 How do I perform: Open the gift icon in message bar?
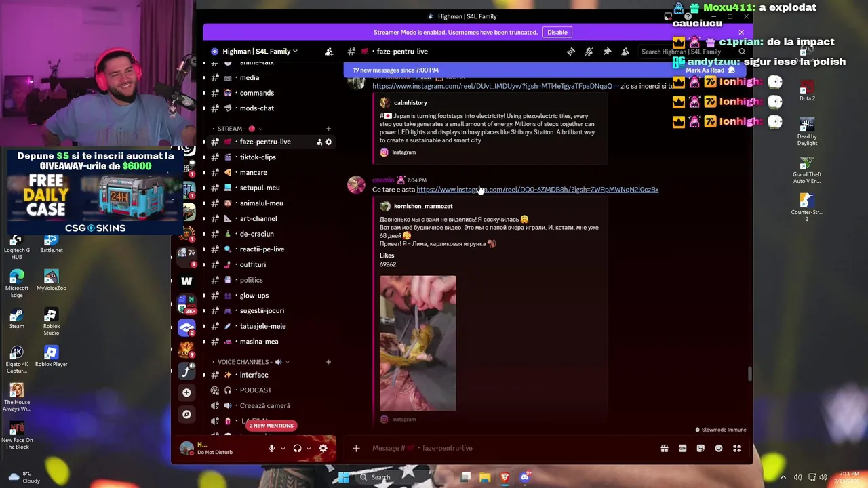point(665,448)
